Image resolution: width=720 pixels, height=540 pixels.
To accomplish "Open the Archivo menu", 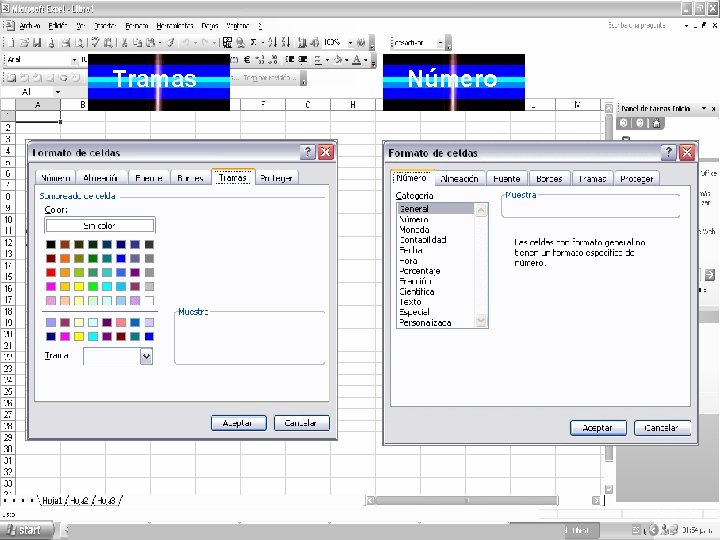I will 29,26.
